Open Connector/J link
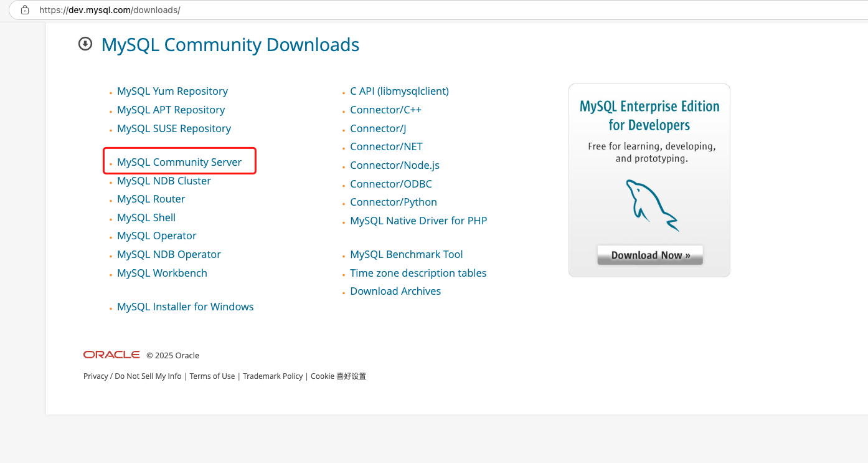 pos(378,128)
